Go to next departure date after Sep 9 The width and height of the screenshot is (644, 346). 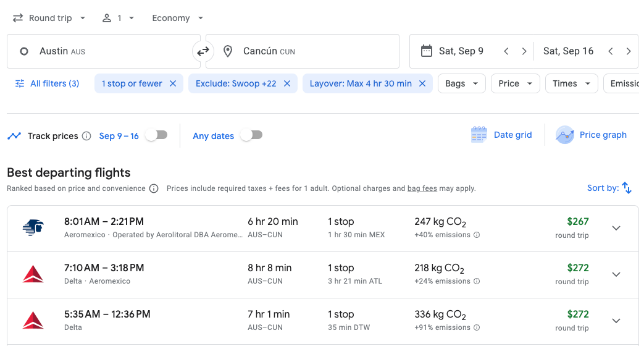(x=524, y=51)
